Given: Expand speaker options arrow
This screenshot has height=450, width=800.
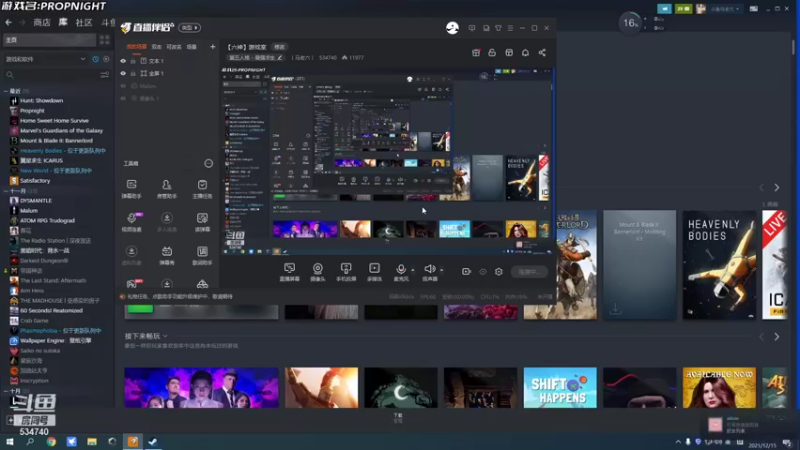Looking at the screenshot, I should 441,270.
